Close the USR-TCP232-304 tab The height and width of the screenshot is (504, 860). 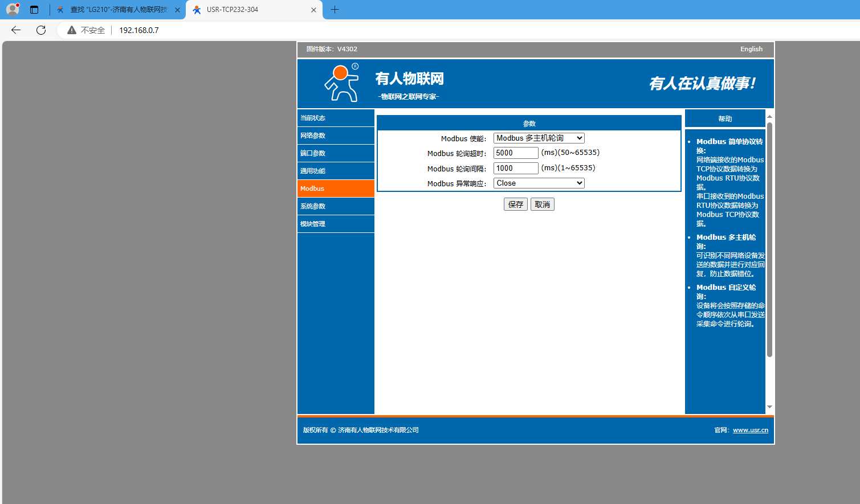313,10
